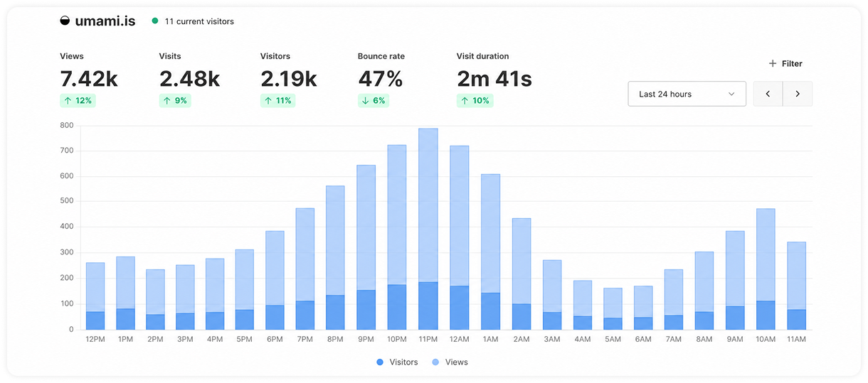Toggle Visitors series in chart legend
This screenshot has width=868, height=383.
pyautogui.click(x=397, y=362)
